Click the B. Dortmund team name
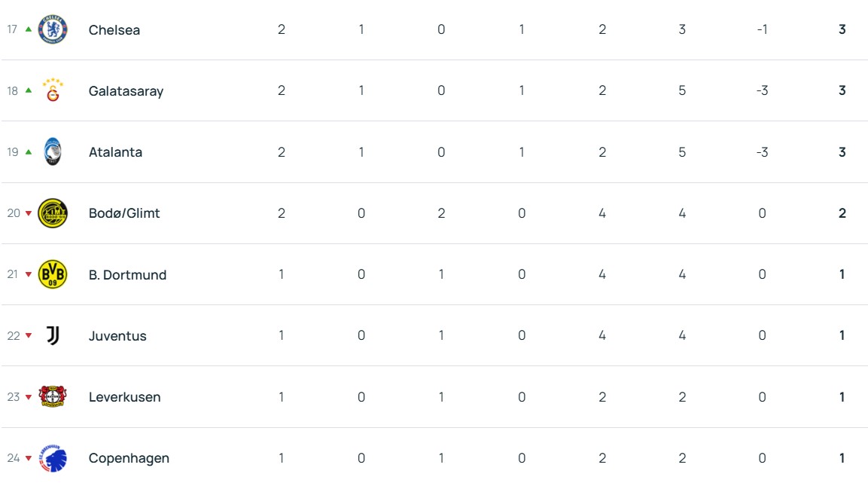This screenshot has width=868, height=483. pos(127,275)
